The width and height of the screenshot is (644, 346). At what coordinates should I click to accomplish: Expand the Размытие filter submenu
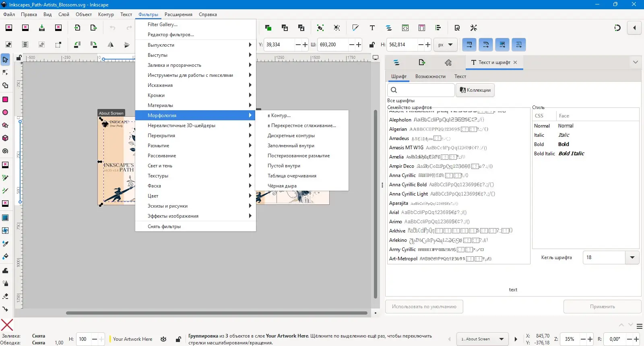(x=196, y=146)
